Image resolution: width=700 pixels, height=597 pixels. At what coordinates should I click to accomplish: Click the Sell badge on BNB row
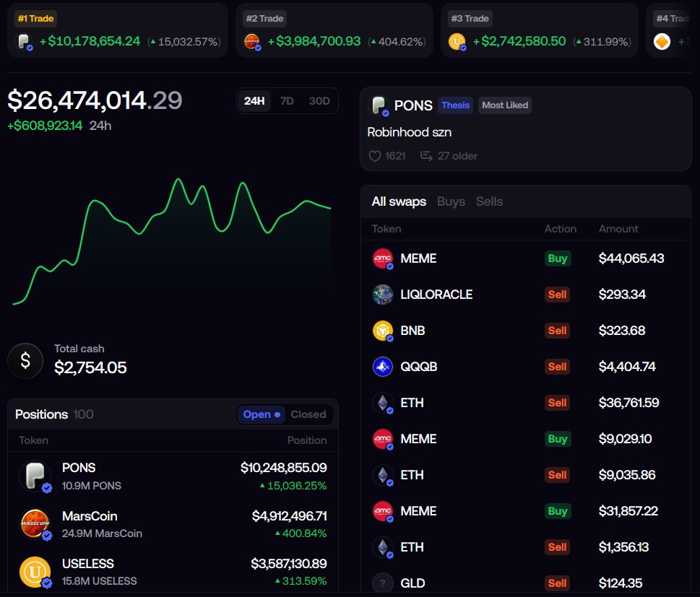click(557, 331)
